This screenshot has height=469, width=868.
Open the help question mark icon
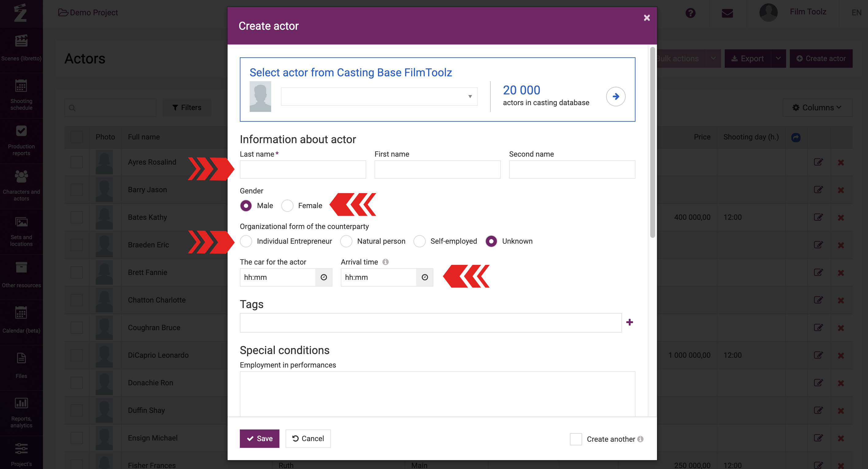(690, 13)
